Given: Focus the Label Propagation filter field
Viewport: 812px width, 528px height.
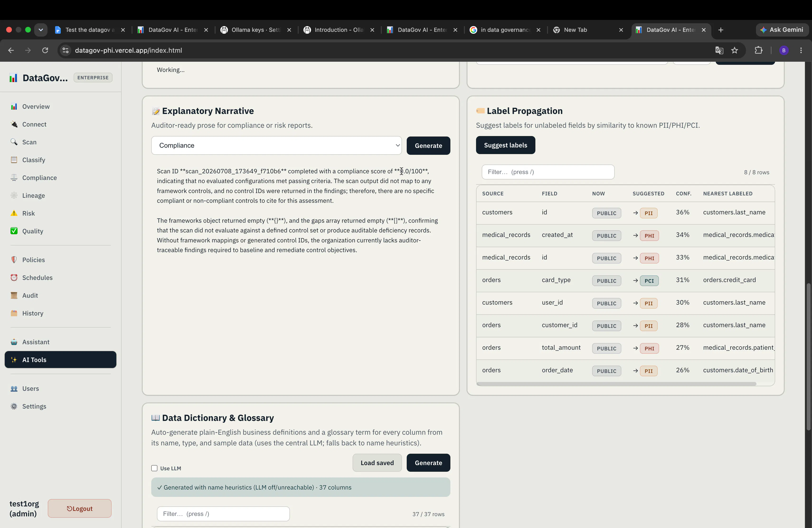Looking at the screenshot, I should 548,172.
